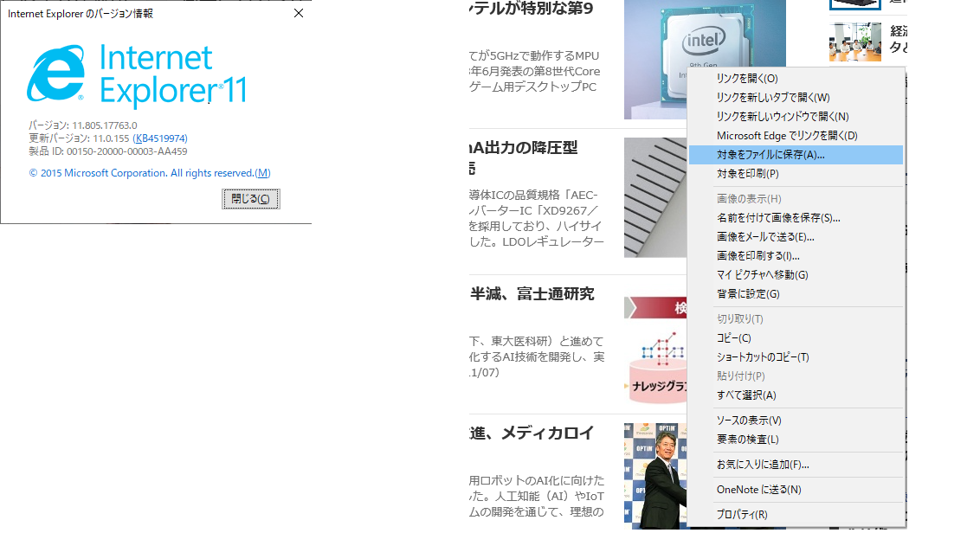
Task: Click the Internet Explorer logo icon
Action: 55,73
